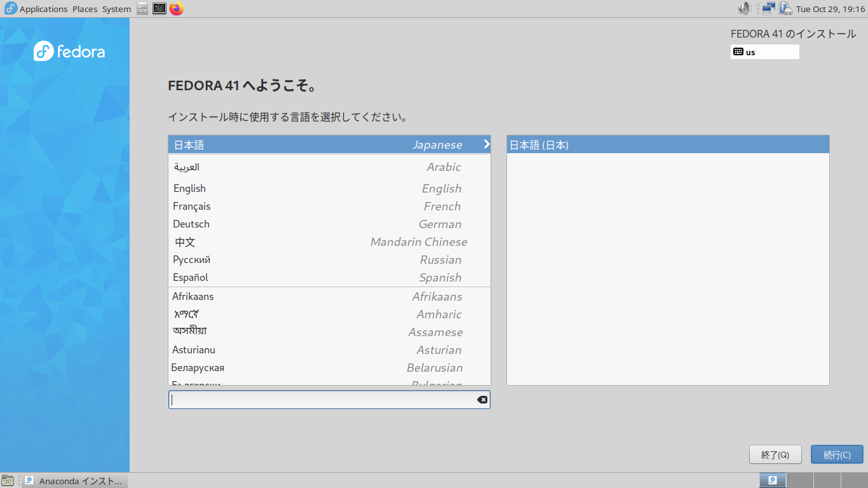Select 日本語 Japanese in the language list
The image size is (868, 488).
coord(329,145)
